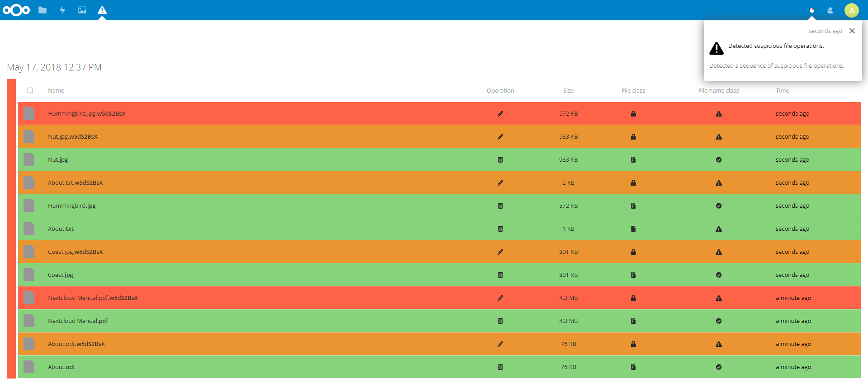Click the lock icon for About.txt.w5dS2BsX
The height and width of the screenshot is (388, 868).
(x=633, y=183)
